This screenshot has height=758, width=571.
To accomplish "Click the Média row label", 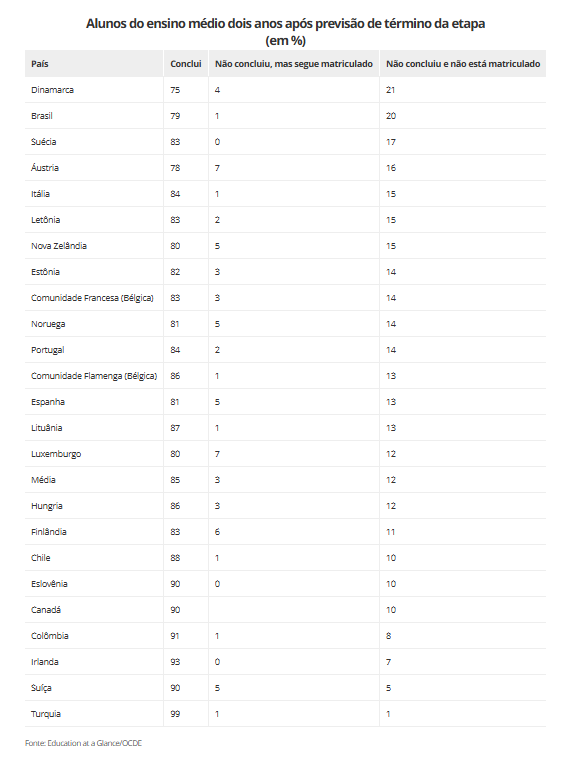I will [x=44, y=480].
